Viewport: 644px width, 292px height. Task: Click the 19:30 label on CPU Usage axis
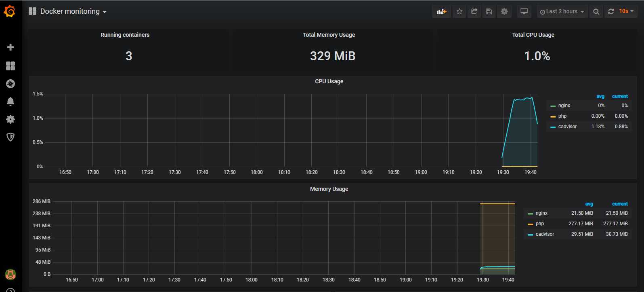click(x=503, y=172)
